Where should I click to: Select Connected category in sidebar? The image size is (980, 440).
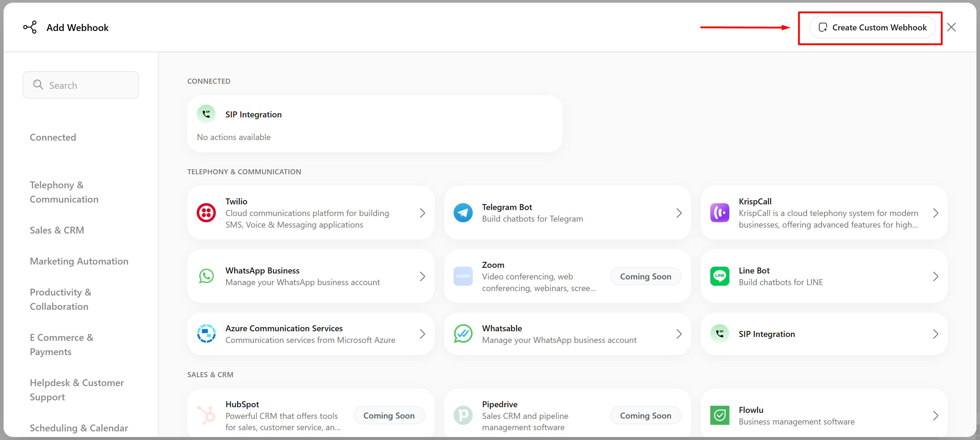pos(53,137)
